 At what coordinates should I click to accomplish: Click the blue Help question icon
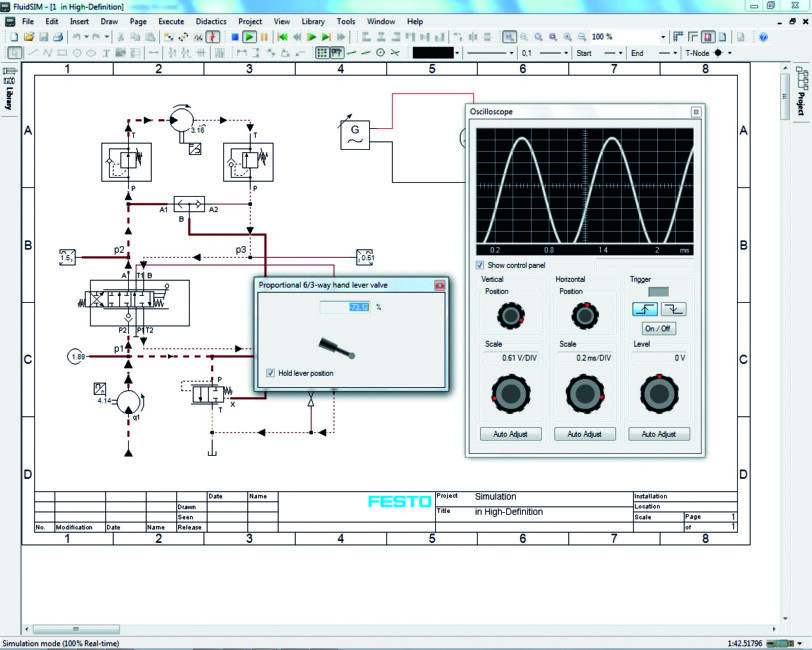(763, 37)
